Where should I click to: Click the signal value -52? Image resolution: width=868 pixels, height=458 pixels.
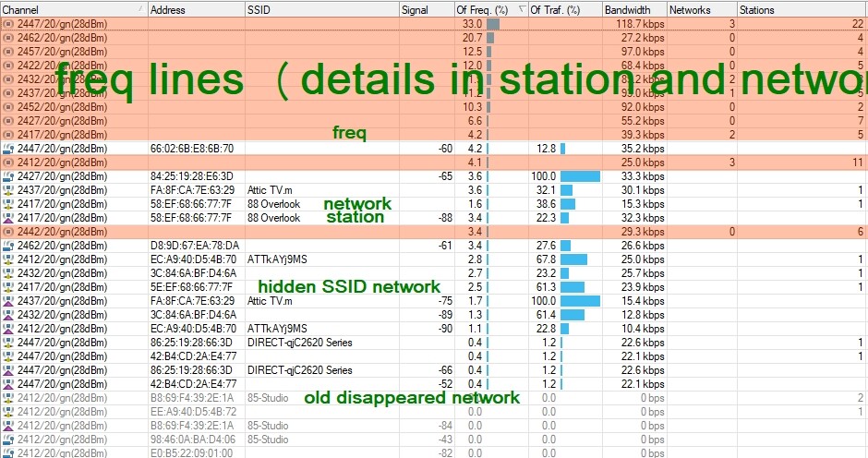tap(445, 384)
